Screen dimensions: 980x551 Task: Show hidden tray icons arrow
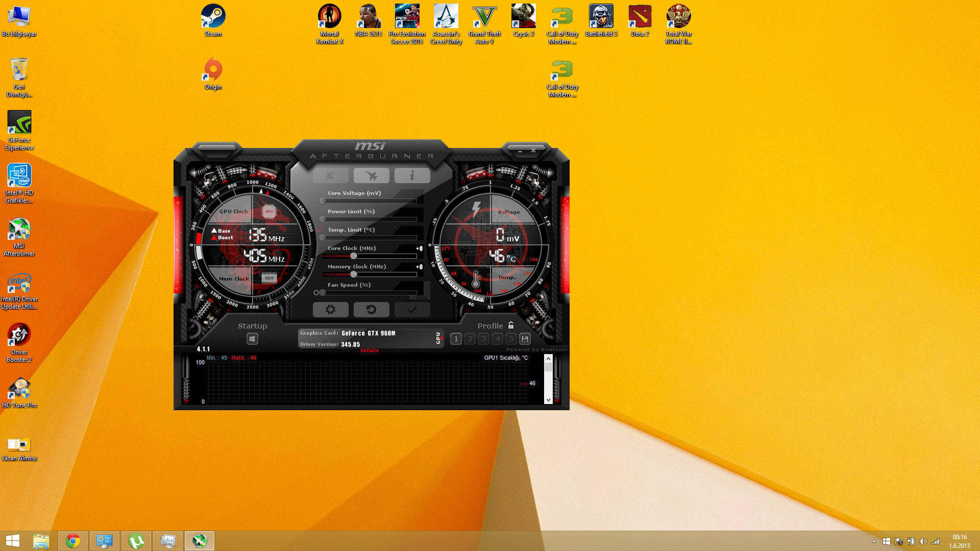pyautogui.click(x=874, y=541)
